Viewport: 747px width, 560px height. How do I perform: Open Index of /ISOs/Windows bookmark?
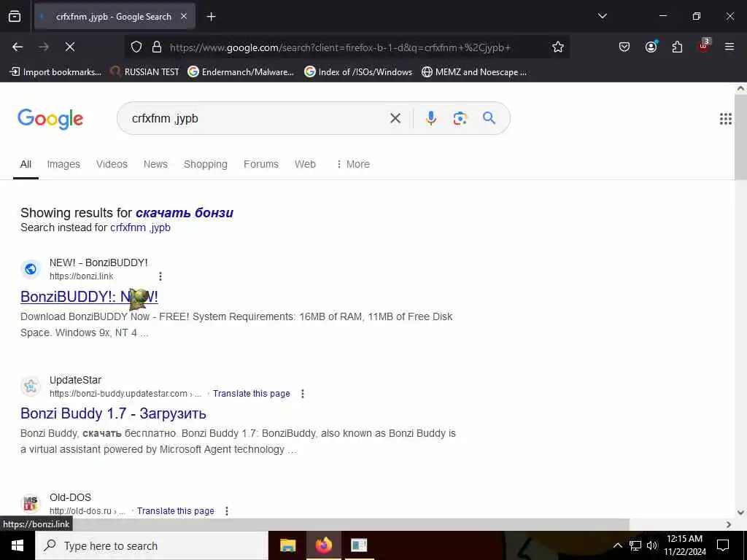pos(358,72)
